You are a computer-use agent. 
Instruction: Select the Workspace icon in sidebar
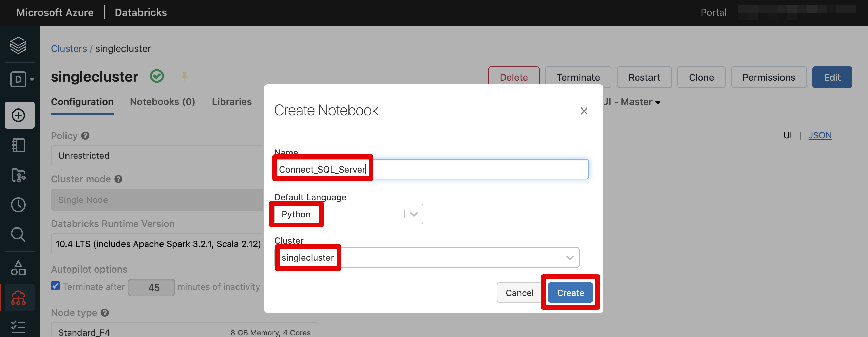[x=18, y=145]
